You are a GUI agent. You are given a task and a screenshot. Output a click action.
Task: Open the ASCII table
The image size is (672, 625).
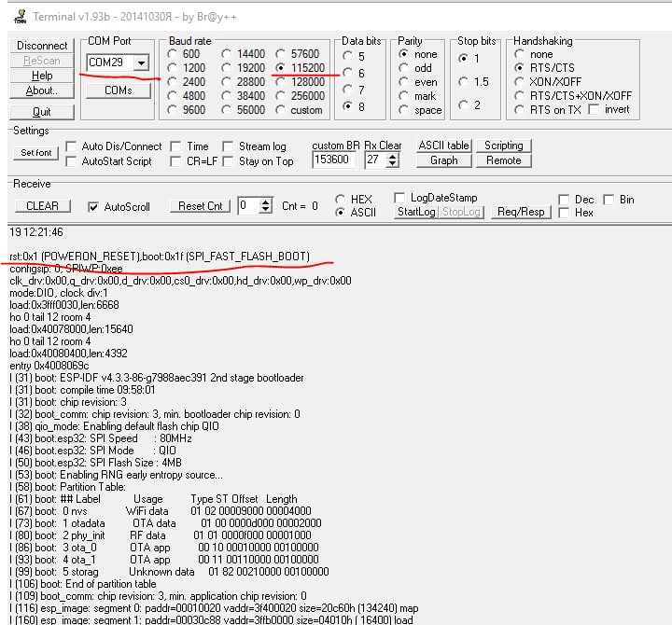click(x=443, y=146)
